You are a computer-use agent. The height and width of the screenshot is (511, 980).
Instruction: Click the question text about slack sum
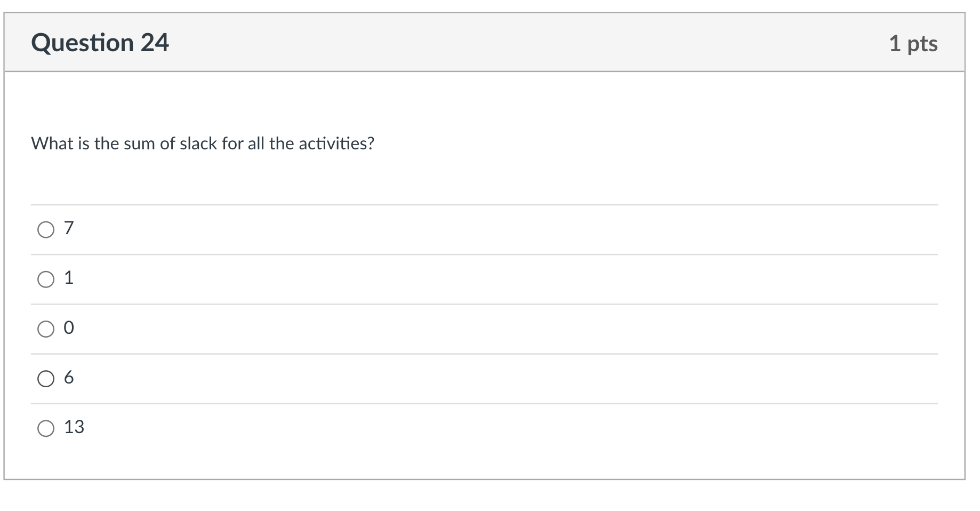point(203,143)
